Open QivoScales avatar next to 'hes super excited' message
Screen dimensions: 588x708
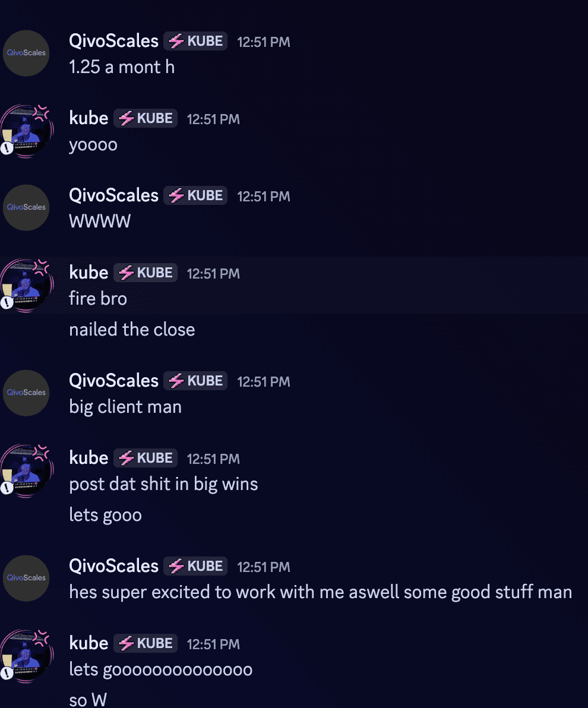click(26, 579)
